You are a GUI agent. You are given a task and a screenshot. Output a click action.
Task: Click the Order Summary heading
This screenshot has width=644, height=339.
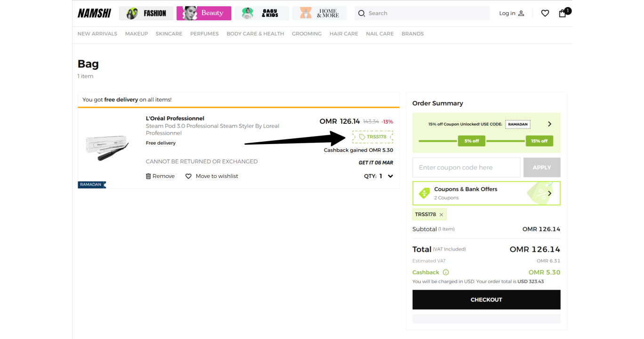click(438, 103)
